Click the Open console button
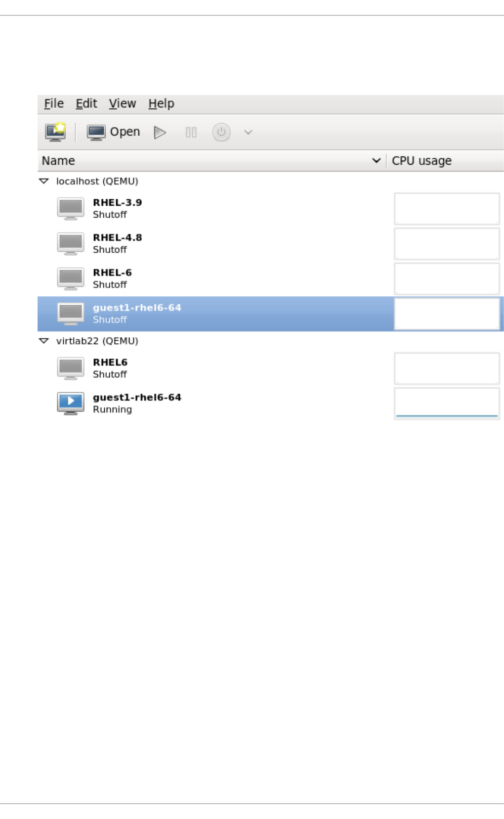 [114, 132]
